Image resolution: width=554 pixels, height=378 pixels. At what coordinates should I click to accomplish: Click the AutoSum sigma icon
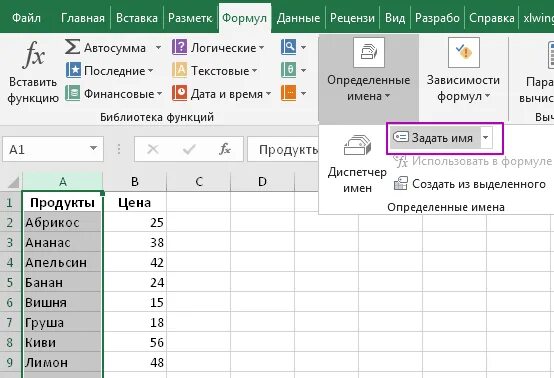tap(72, 47)
